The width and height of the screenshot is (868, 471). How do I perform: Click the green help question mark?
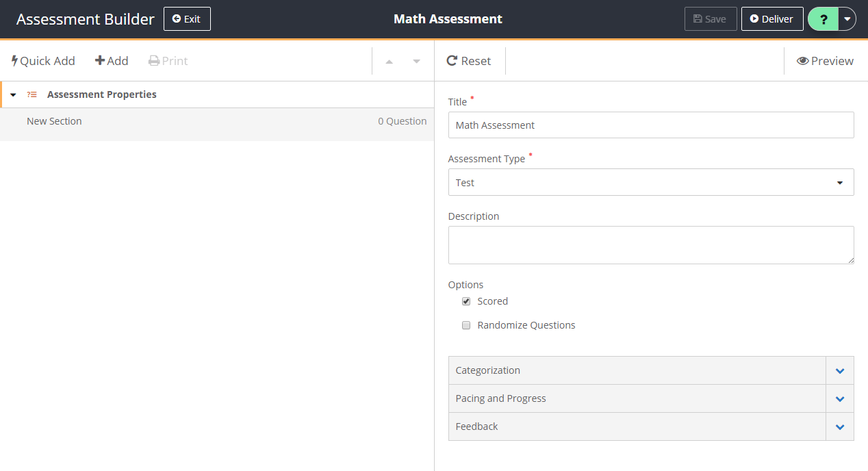[x=823, y=19]
